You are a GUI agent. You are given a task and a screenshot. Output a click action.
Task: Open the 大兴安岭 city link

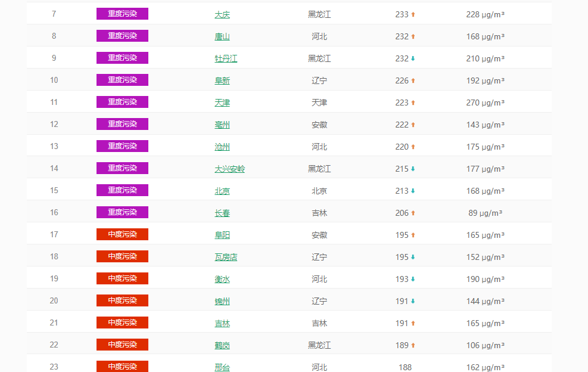click(x=229, y=169)
